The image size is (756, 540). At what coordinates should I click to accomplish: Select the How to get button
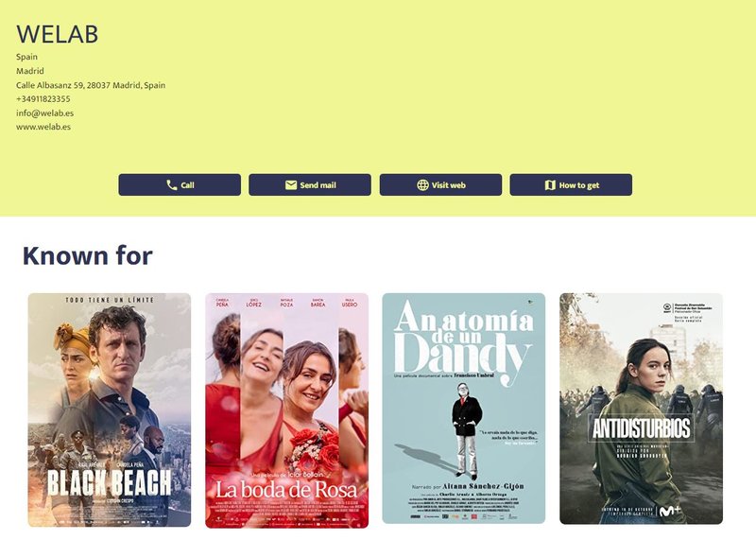(571, 184)
